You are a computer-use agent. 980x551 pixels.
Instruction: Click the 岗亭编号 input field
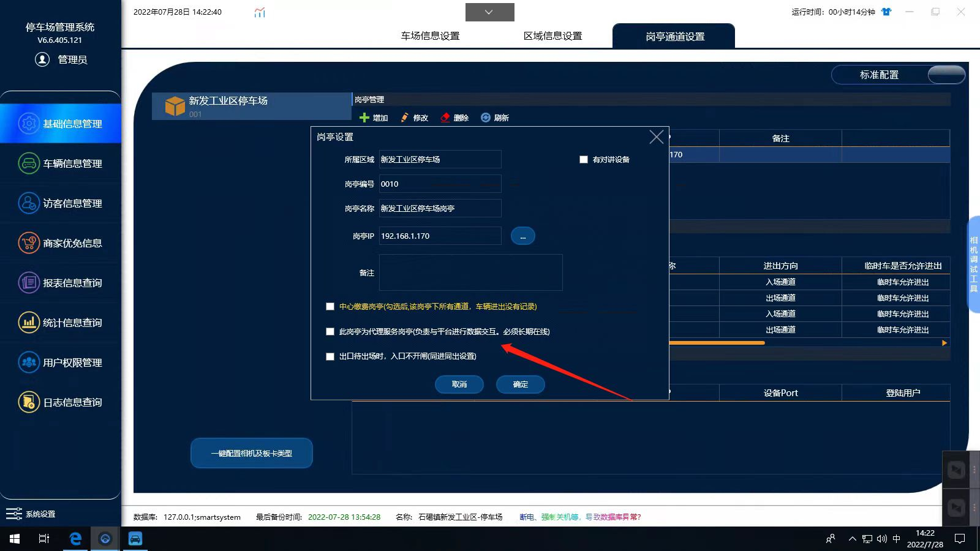[x=440, y=184]
